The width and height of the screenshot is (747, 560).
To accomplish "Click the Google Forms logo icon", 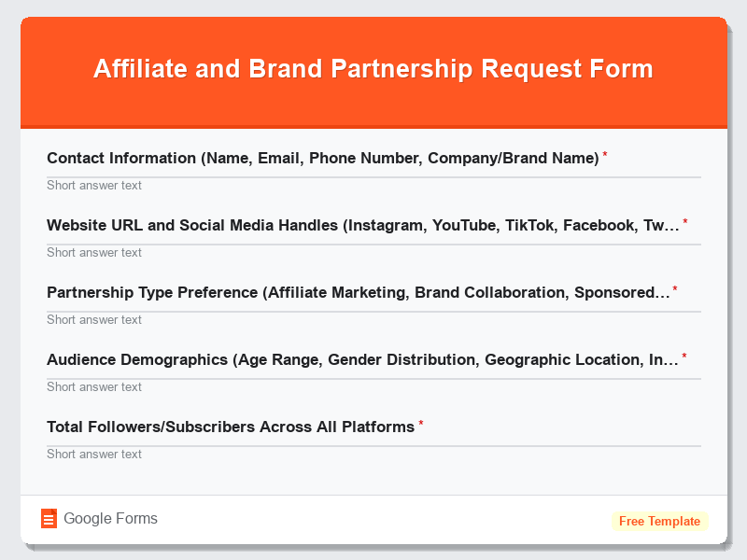I will [50, 518].
